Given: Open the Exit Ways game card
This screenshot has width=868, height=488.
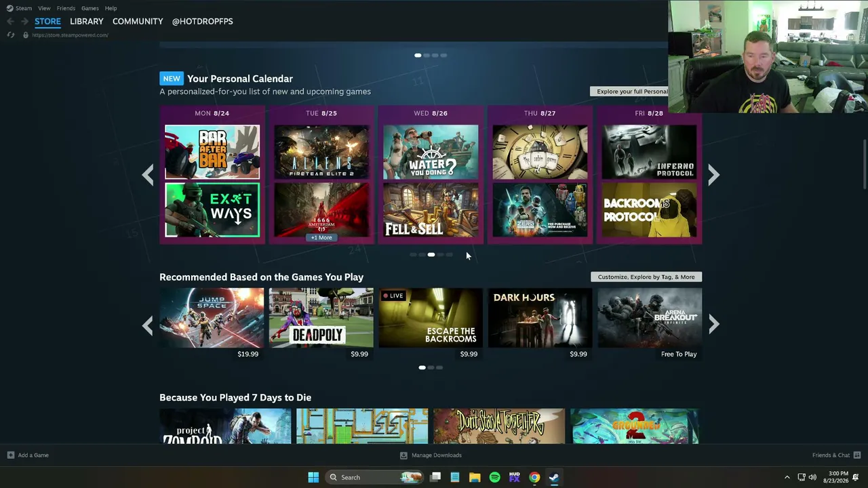Looking at the screenshot, I should tap(212, 210).
